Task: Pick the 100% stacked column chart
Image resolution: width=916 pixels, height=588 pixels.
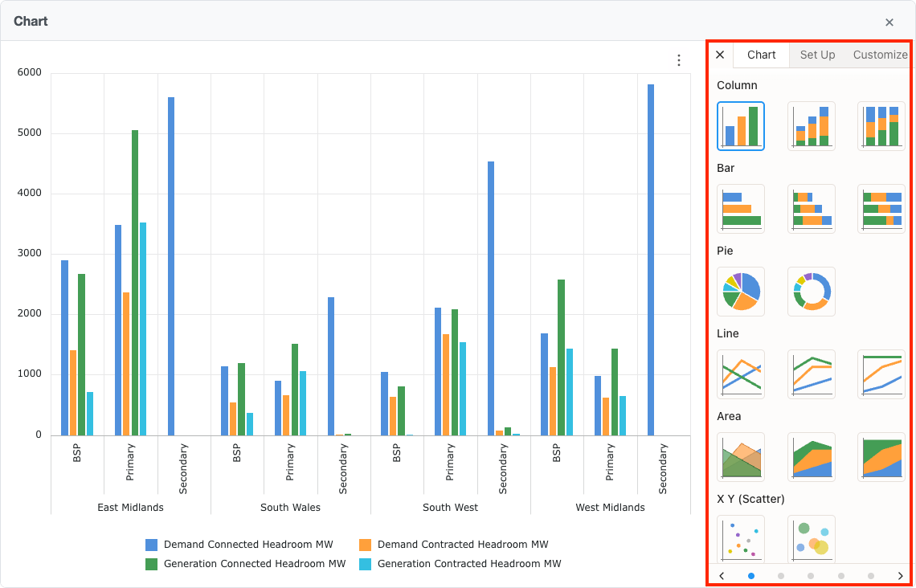Action: coord(881,125)
